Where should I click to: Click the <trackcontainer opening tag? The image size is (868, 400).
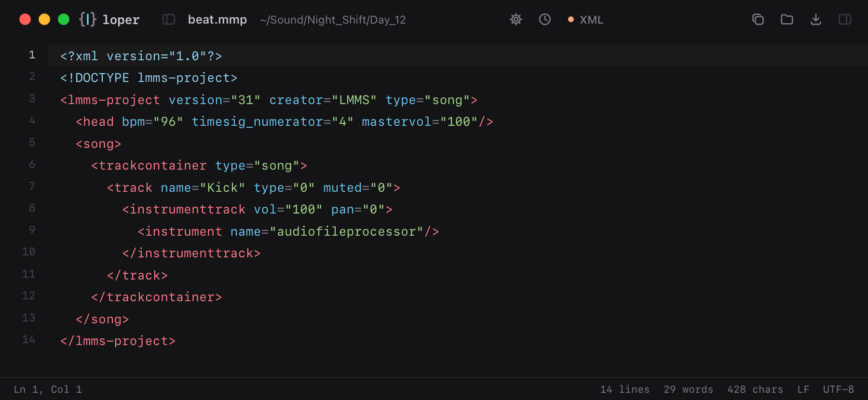[149, 165]
